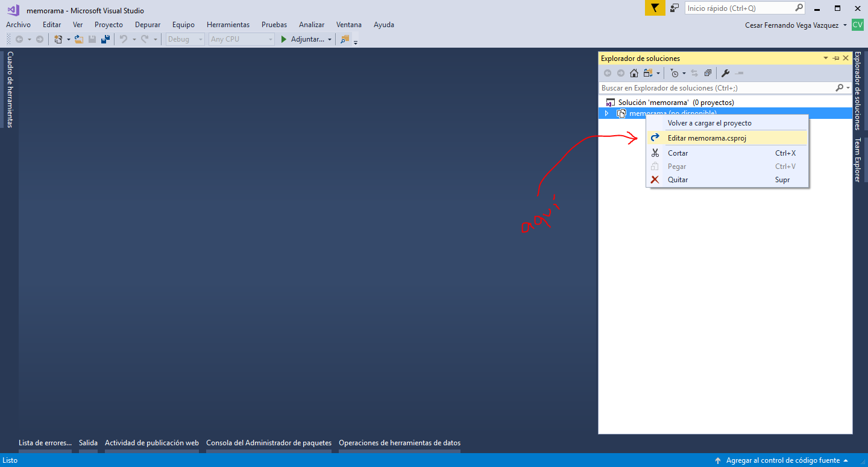Click the pending changes filter clock icon

tap(675, 73)
